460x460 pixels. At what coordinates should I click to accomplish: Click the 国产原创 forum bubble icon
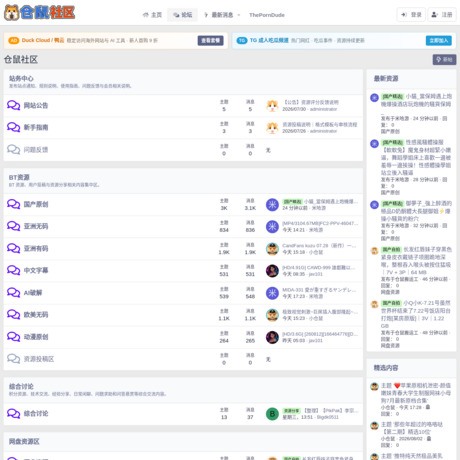coord(14,204)
